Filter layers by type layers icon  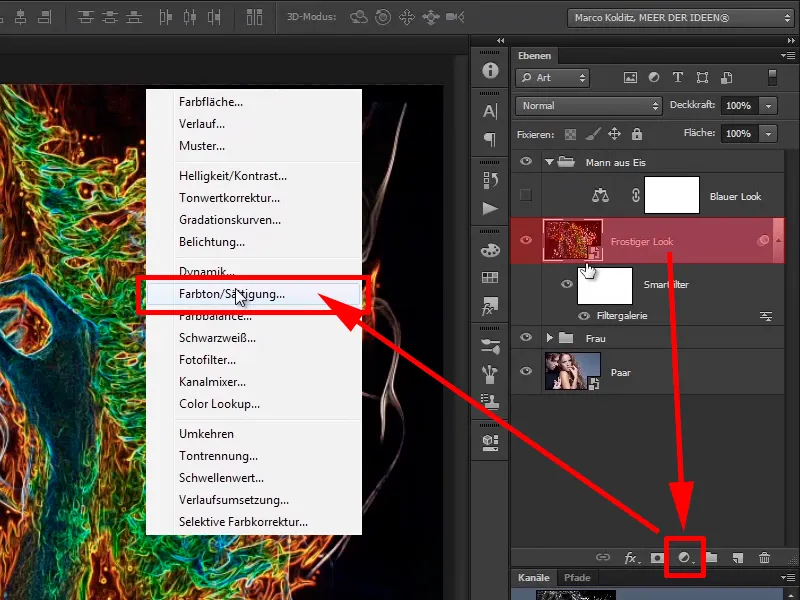pyautogui.click(x=678, y=77)
